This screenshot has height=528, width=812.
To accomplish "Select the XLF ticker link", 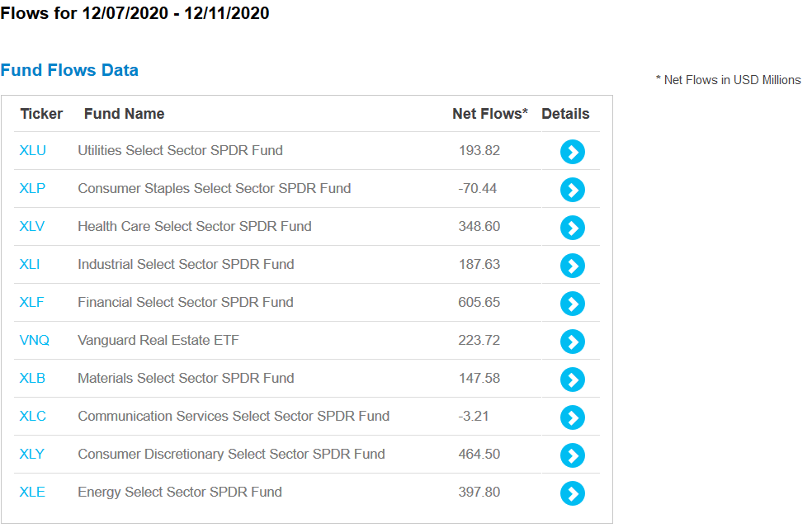I will coord(31,302).
